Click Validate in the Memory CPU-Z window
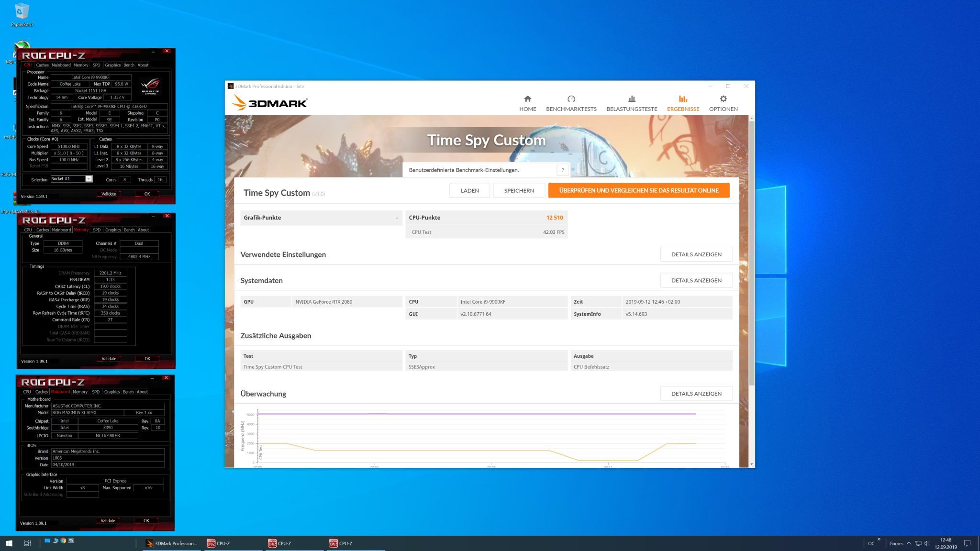980x551 pixels. pos(109,359)
